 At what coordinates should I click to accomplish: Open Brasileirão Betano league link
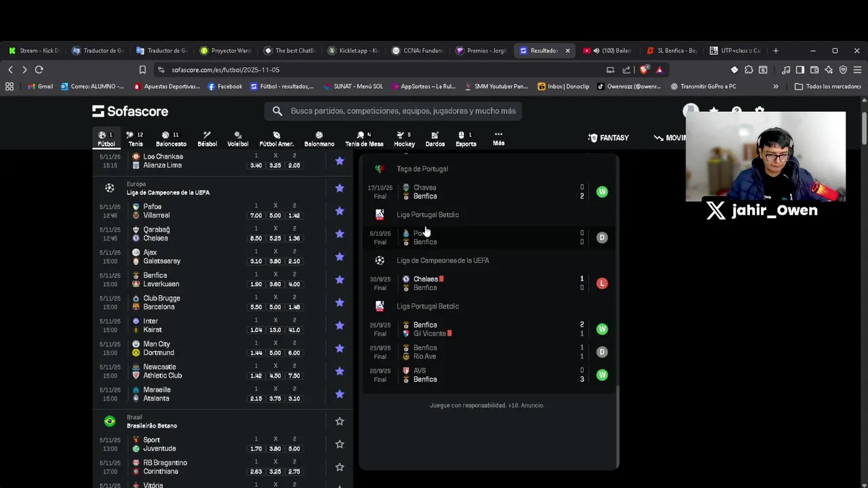tap(152, 426)
